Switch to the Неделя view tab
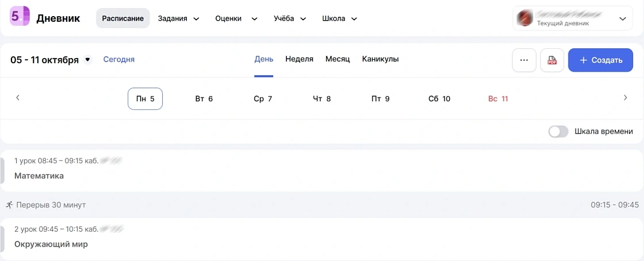Image resolution: width=644 pixels, height=261 pixels. [x=300, y=59]
